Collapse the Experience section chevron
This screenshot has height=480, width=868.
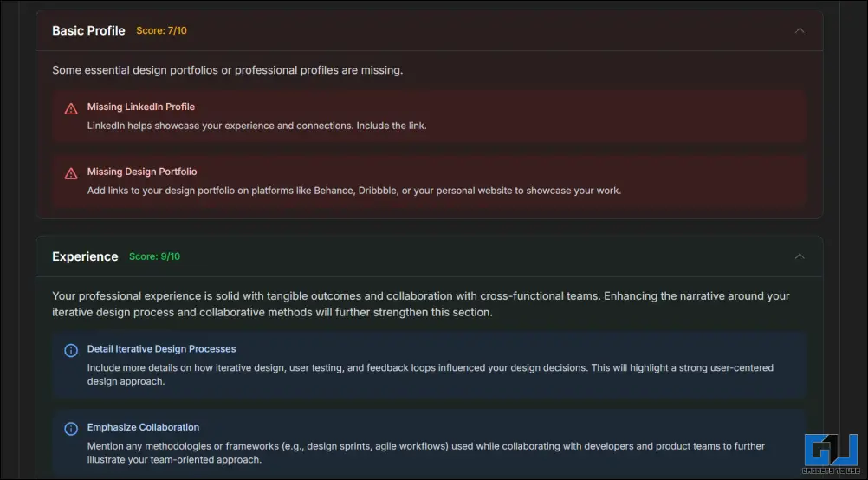tap(800, 256)
